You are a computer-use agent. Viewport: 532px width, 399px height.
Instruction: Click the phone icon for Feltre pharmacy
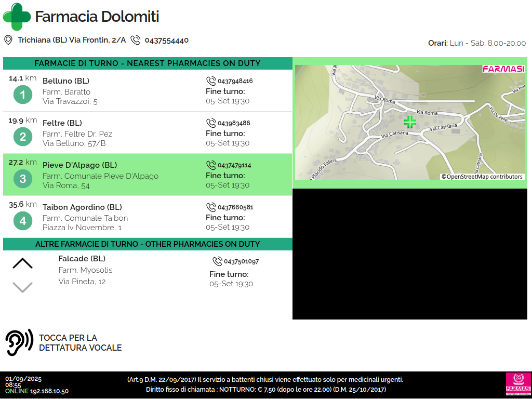(x=211, y=123)
